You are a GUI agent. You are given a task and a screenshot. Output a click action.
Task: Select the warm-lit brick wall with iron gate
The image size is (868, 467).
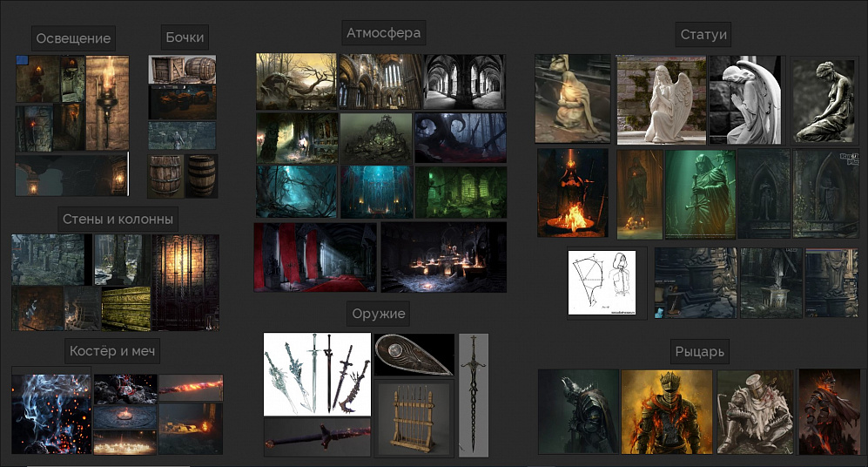[185, 282]
